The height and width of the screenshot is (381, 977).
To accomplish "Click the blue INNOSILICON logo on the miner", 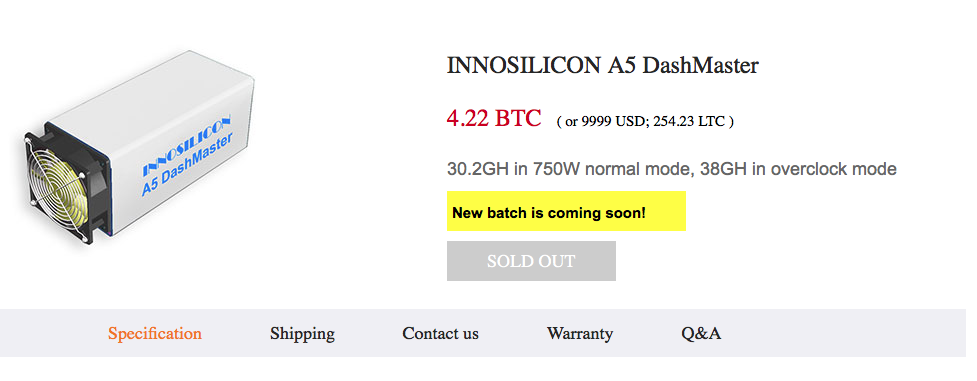I will tap(186, 143).
